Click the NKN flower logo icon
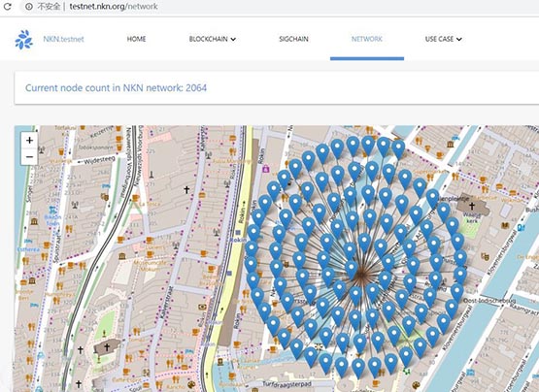Screen dimensions: 539x392 click(23, 39)
